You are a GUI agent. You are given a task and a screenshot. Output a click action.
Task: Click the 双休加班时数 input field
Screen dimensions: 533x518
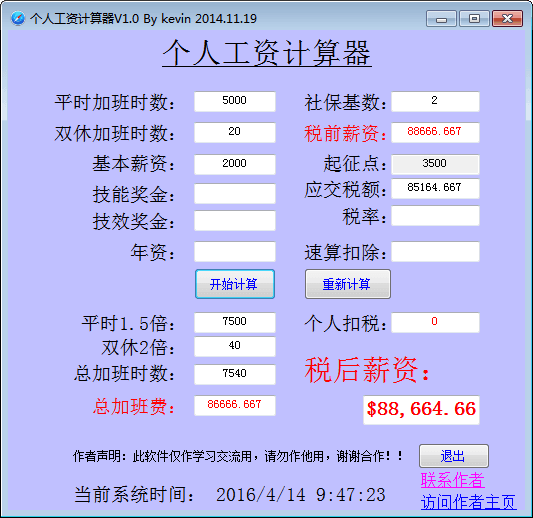pyautogui.click(x=235, y=132)
